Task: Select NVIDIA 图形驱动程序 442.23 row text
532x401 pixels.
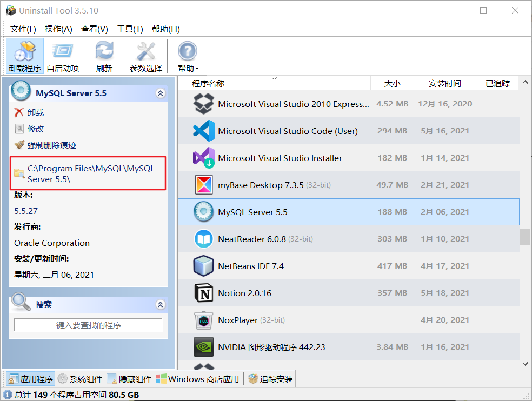Action: [x=271, y=347]
